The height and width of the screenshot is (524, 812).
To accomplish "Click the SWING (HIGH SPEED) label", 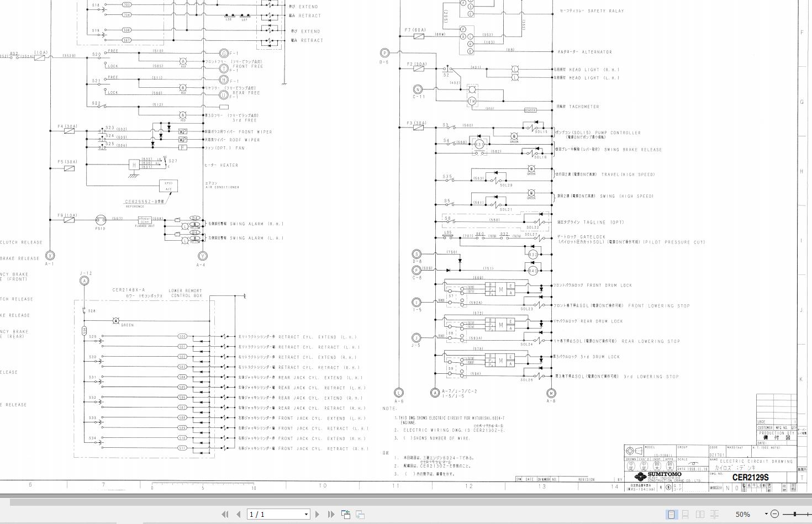I will pyautogui.click(x=627, y=196).
